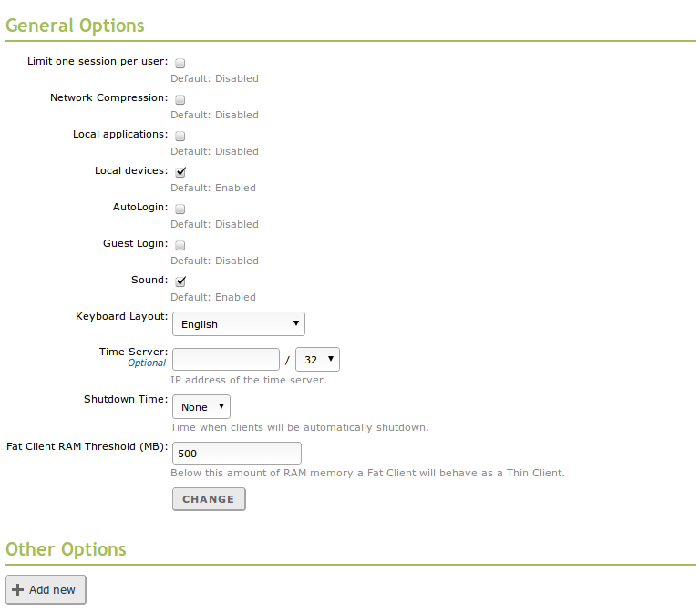Focus the Fat Client RAM Threshold field
Image resolution: width=700 pixels, height=613 pixels.
click(x=237, y=454)
